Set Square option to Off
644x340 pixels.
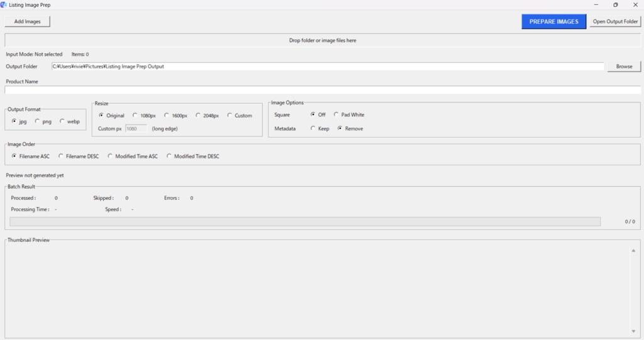point(318,114)
